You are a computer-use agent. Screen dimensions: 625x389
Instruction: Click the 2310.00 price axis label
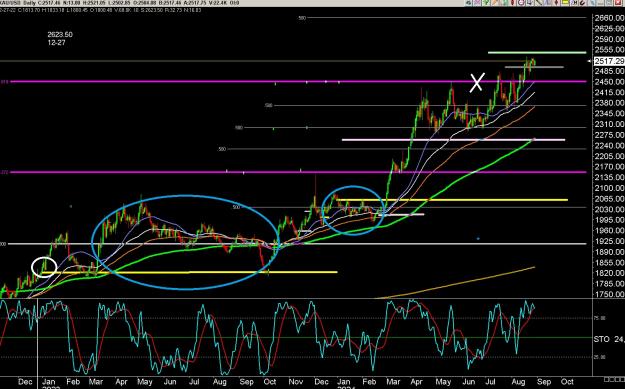609,124
